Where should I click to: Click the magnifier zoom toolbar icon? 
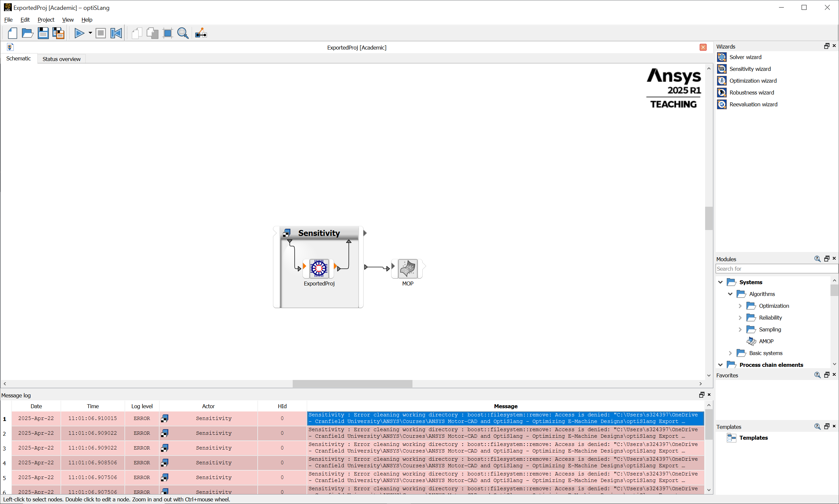point(183,33)
